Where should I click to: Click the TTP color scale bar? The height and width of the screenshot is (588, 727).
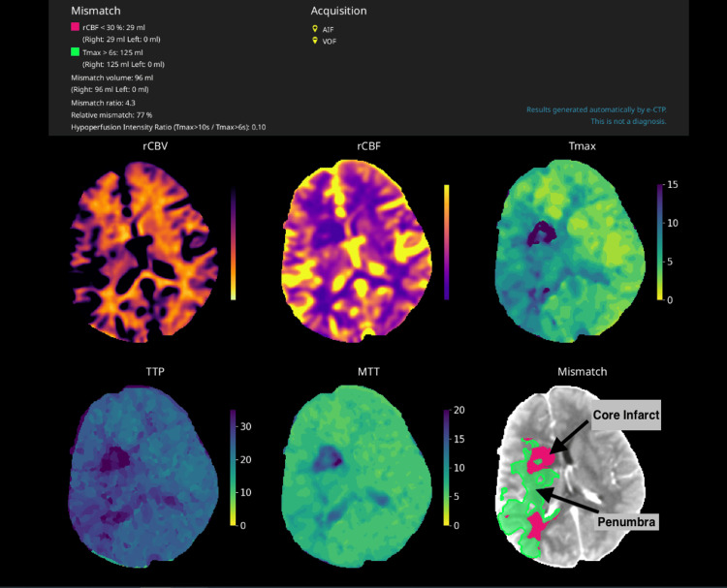(233, 467)
